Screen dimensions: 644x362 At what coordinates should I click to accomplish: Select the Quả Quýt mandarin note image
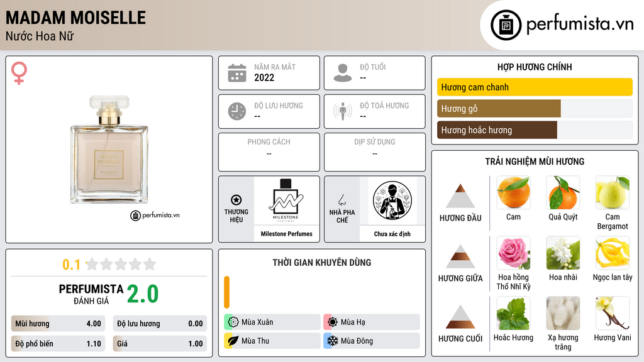point(563,192)
